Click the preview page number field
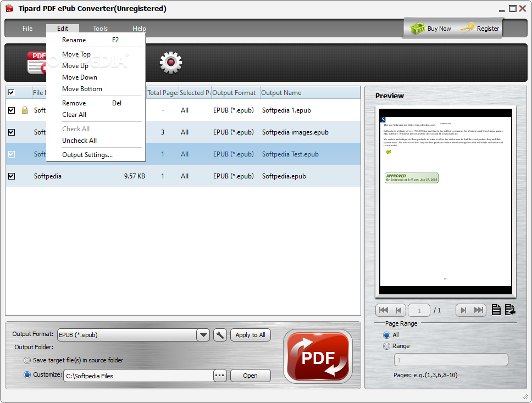 [419, 310]
